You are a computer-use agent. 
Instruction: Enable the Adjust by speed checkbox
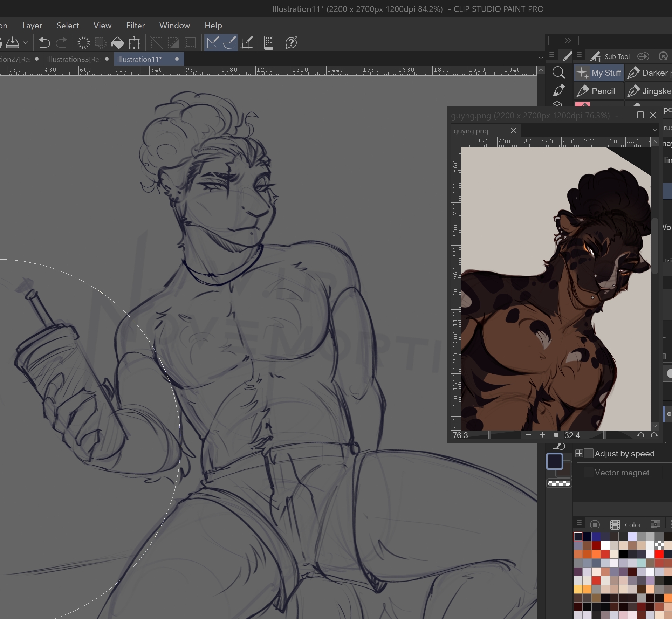589,454
